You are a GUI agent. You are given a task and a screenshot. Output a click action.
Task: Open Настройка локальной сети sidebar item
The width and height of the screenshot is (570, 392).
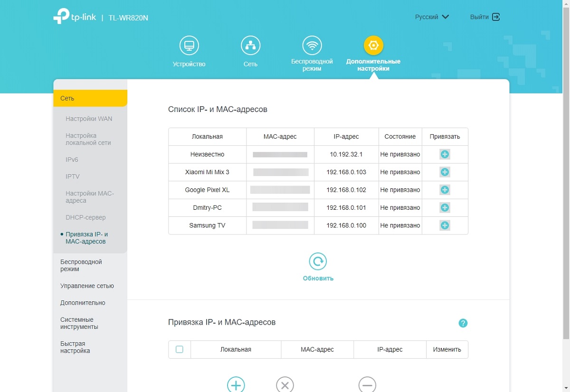click(x=88, y=139)
